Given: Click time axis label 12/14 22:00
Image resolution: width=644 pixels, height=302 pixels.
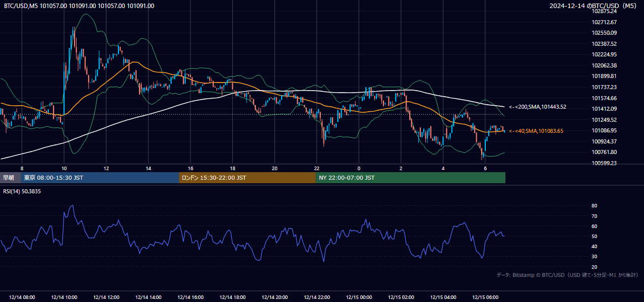Looking at the screenshot, I should point(316,297).
